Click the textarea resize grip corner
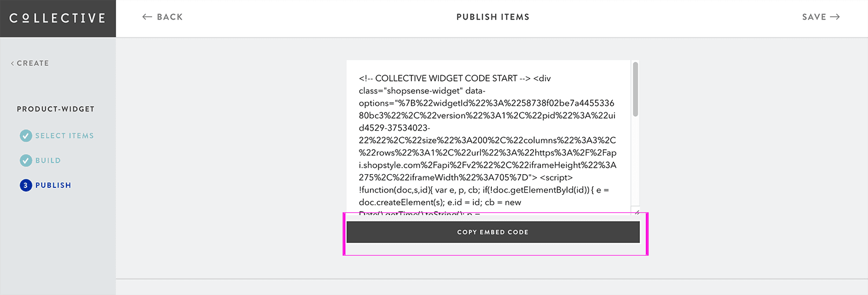868x295 pixels. pyautogui.click(x=635, y=212)
